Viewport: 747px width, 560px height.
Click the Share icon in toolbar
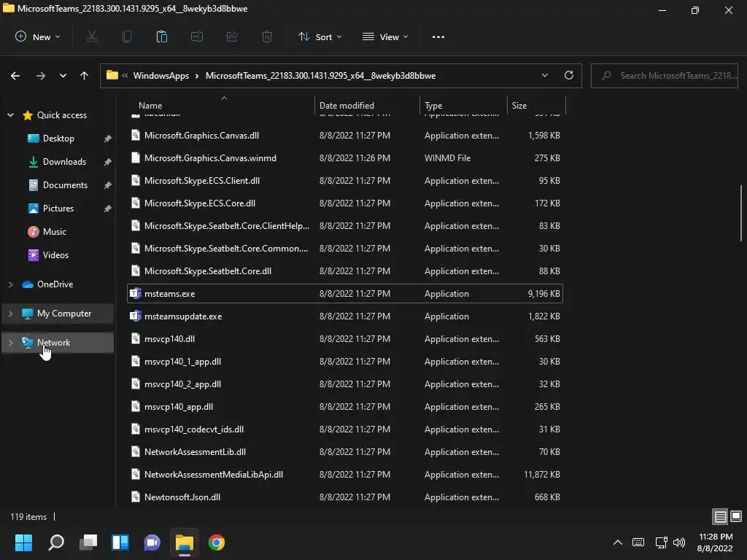232,36
